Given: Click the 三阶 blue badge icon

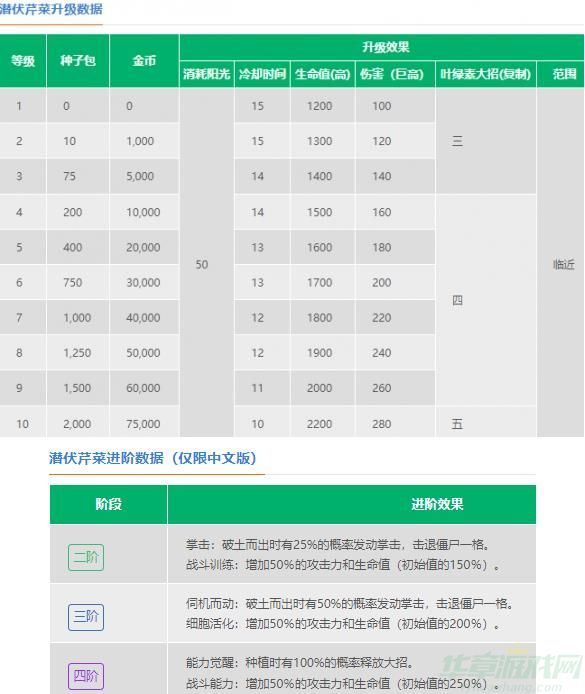Looking at the screenshot, I should [x=86, y=617].
